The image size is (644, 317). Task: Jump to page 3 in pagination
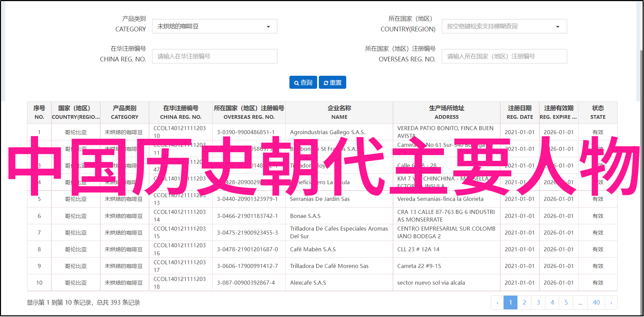click(538, 303)
